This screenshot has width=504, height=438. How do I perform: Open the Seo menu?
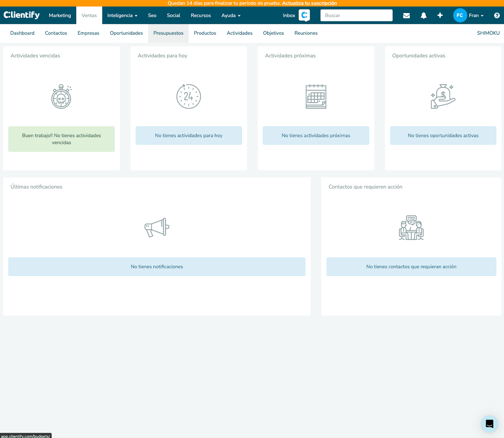(152, 15)
